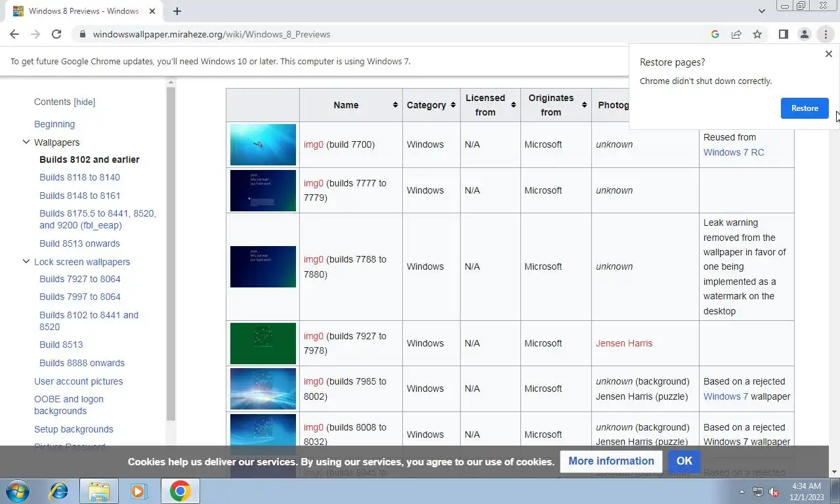Select Builds 8102 and earlier entry
The height and width of the screenshot is (504, 840).
point(89,159)
